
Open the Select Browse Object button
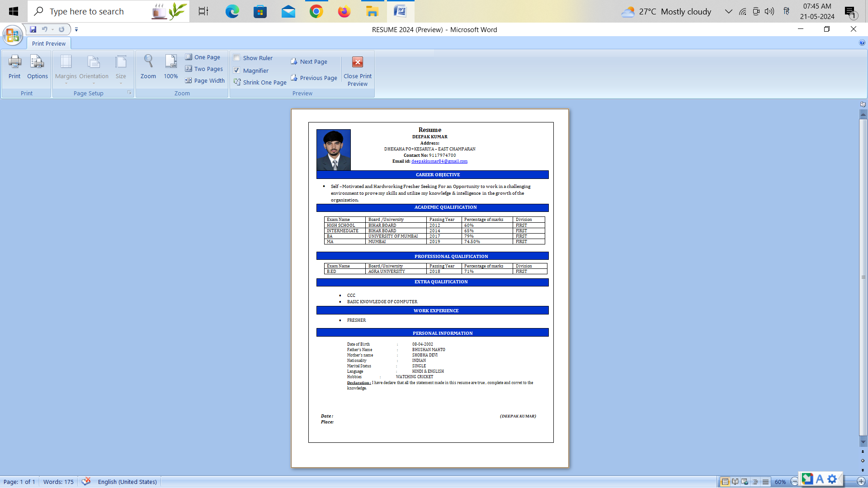(x=863, y=461)
